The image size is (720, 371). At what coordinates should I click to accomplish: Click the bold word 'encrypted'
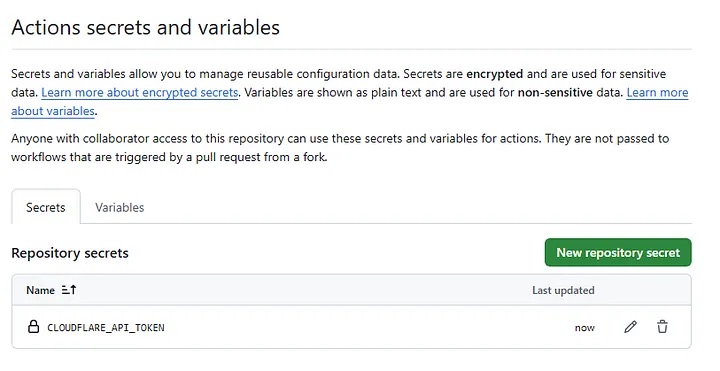pyautogui.click(x=495, y=74)
